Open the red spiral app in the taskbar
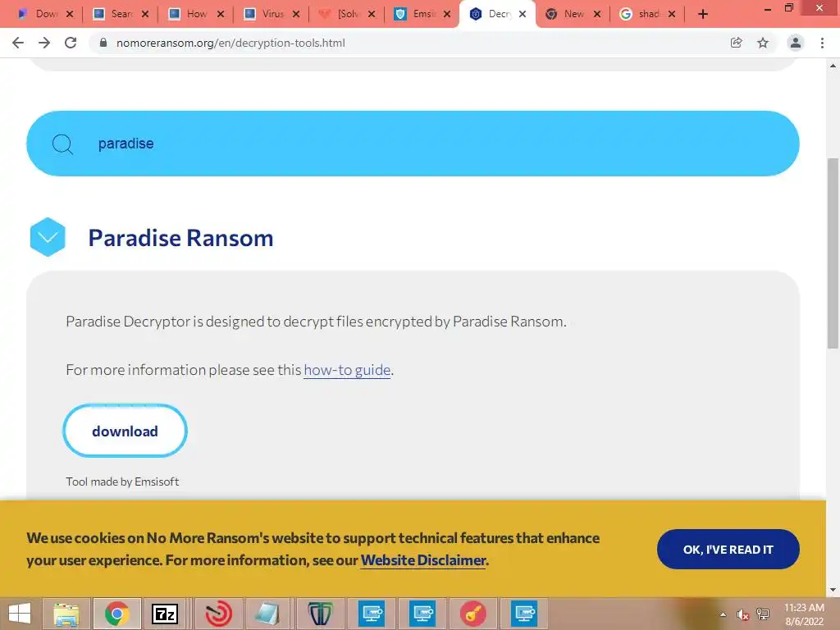The image size is (840, 630). pyautogui.click(x=218, y=614)
